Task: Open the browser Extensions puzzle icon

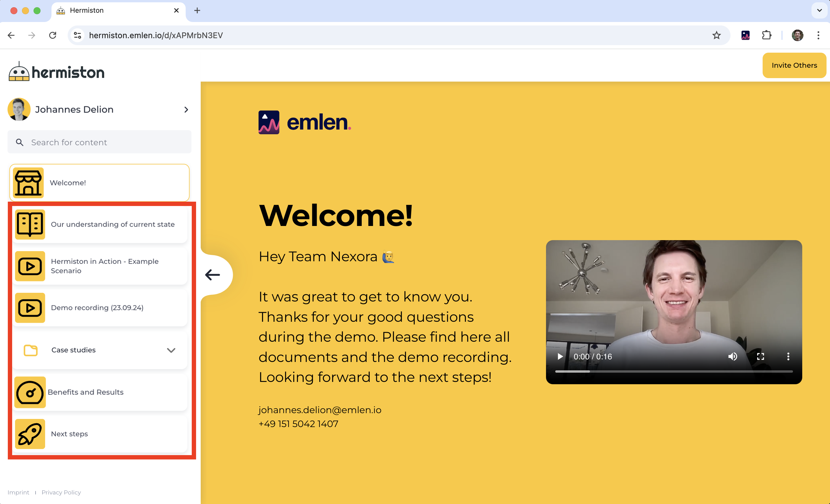Action: (766, 35)
